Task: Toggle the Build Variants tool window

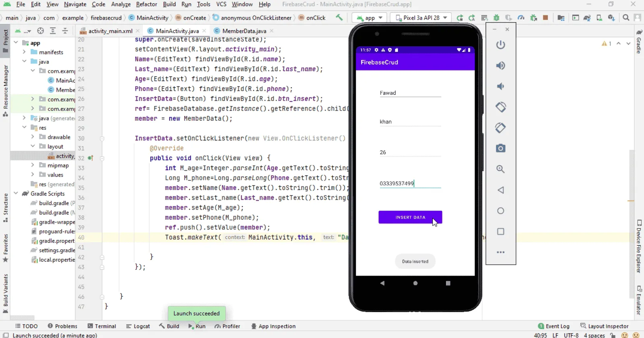Action: [x=5, y=293]
